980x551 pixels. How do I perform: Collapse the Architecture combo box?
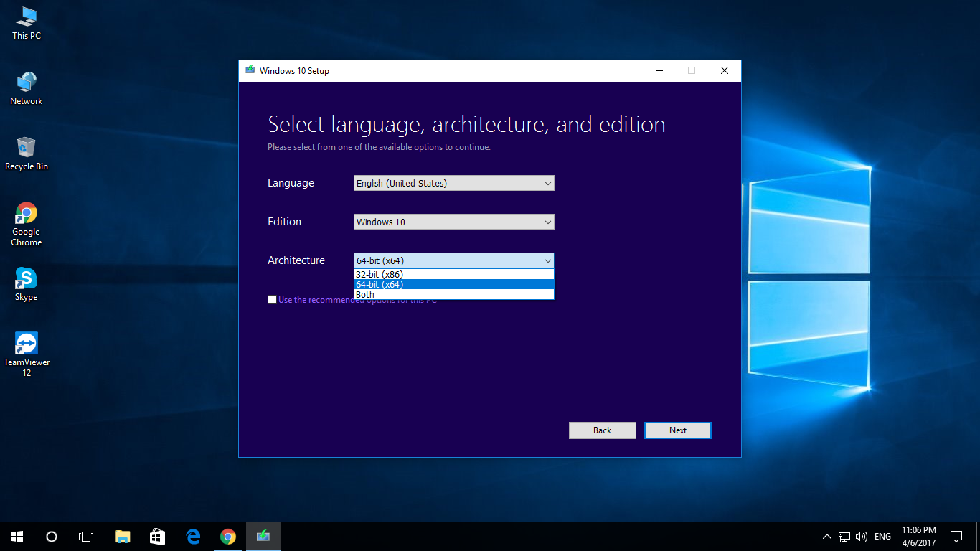[x=454, y=260]
